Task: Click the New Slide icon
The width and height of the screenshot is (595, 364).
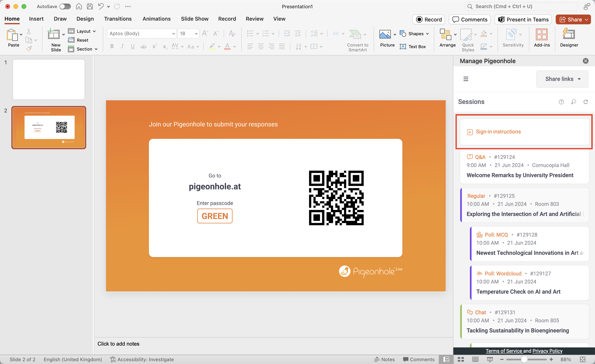Action: click(x=53, y=34)
